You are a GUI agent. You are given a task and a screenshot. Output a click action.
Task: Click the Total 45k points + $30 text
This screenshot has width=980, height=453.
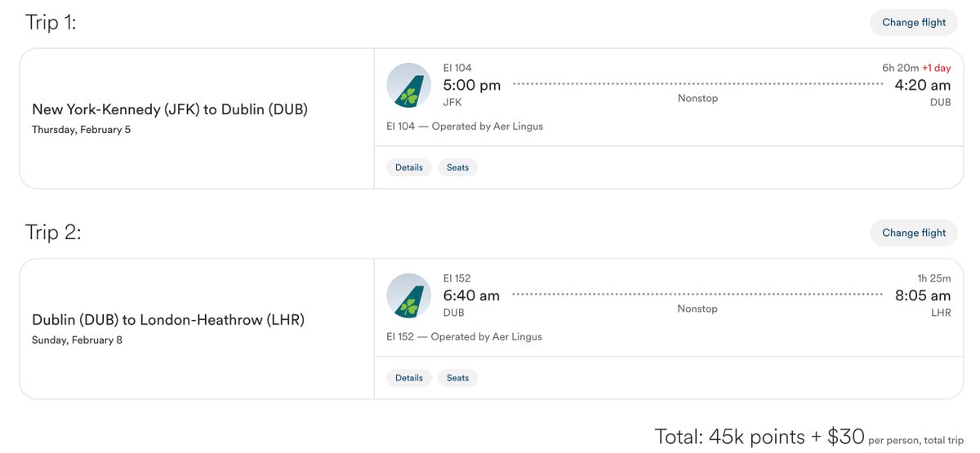[759, 437]
